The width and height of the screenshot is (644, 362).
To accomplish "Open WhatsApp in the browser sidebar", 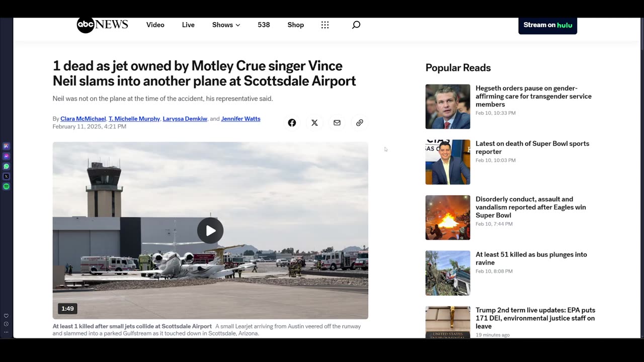I will click(6, 166).
